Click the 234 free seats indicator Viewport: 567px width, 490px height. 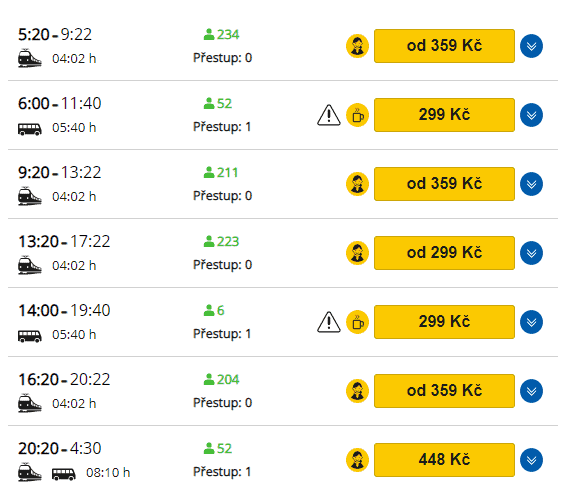click(221, 35)
